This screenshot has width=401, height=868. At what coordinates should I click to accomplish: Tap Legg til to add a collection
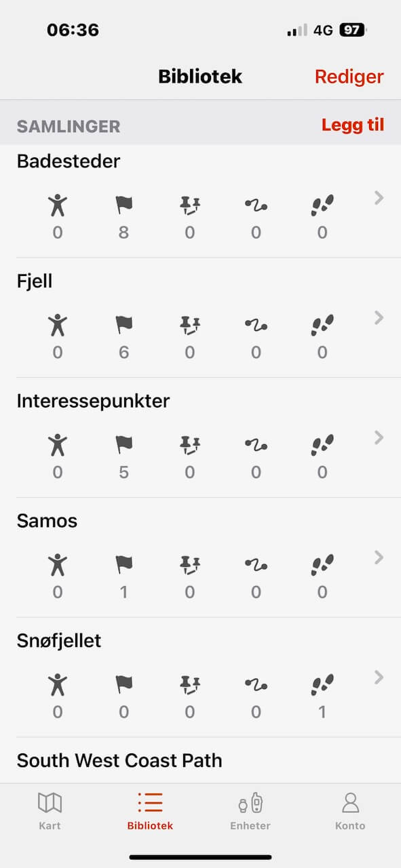pos(353,125)
